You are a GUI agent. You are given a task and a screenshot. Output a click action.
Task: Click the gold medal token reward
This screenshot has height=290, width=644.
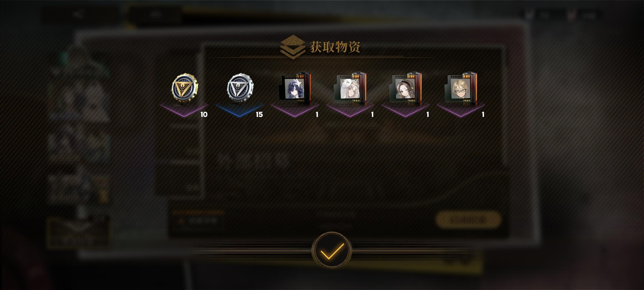coord(185,87)
